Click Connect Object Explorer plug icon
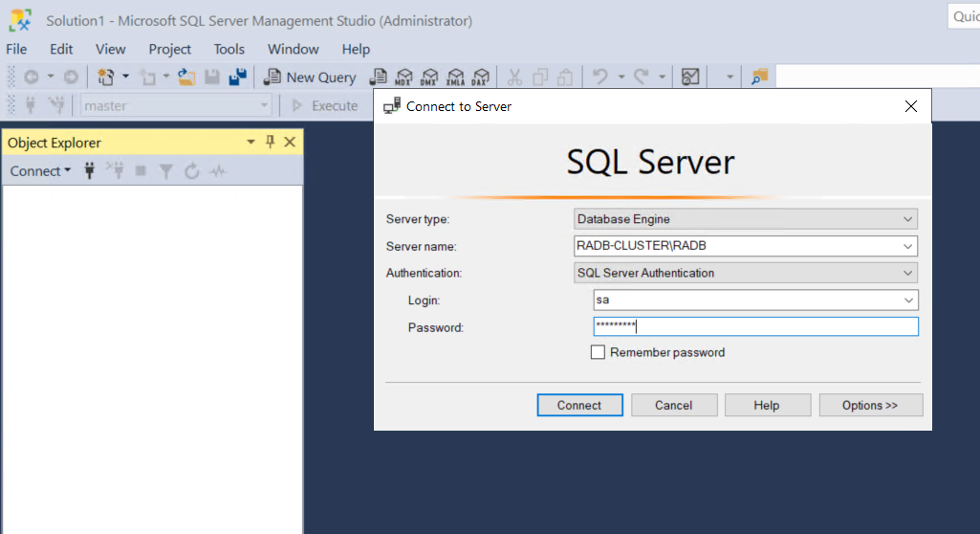980x534 pixels. point(89,170)
